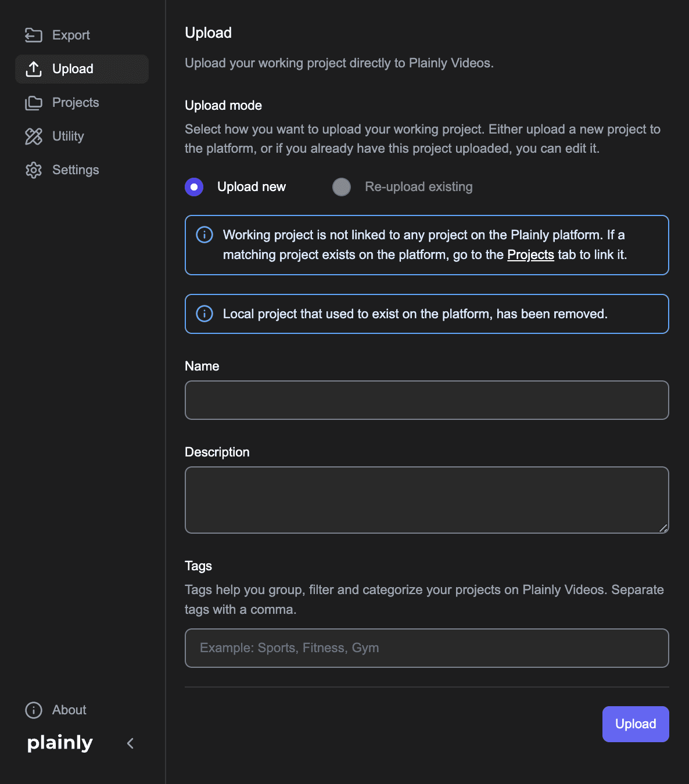Switch to the Upload tab label
The image size is (689, 784).
tap(73, 69)
